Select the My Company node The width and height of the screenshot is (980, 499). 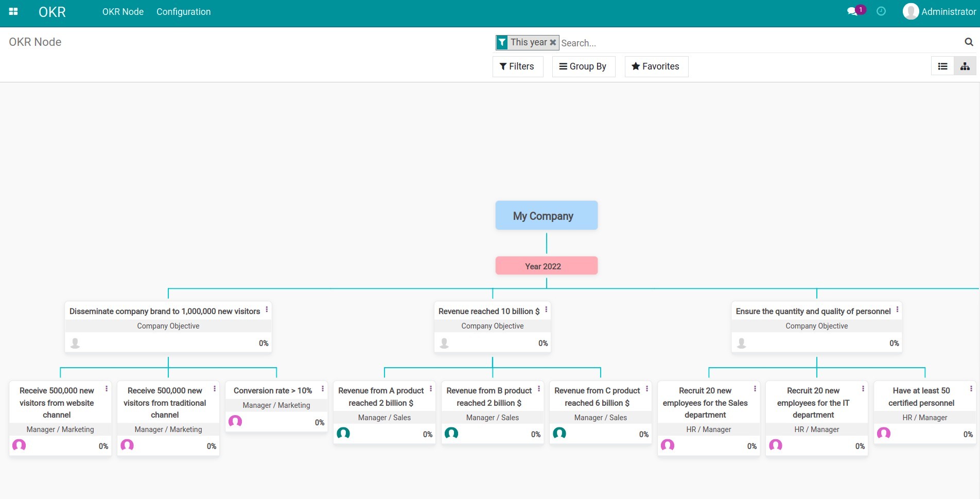546,215
